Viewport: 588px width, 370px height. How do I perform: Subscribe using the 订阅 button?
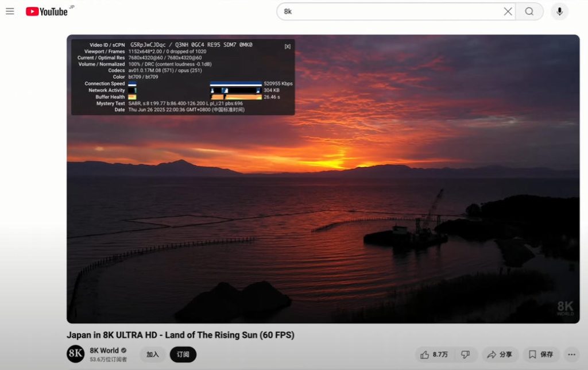[x=183, y=354]
